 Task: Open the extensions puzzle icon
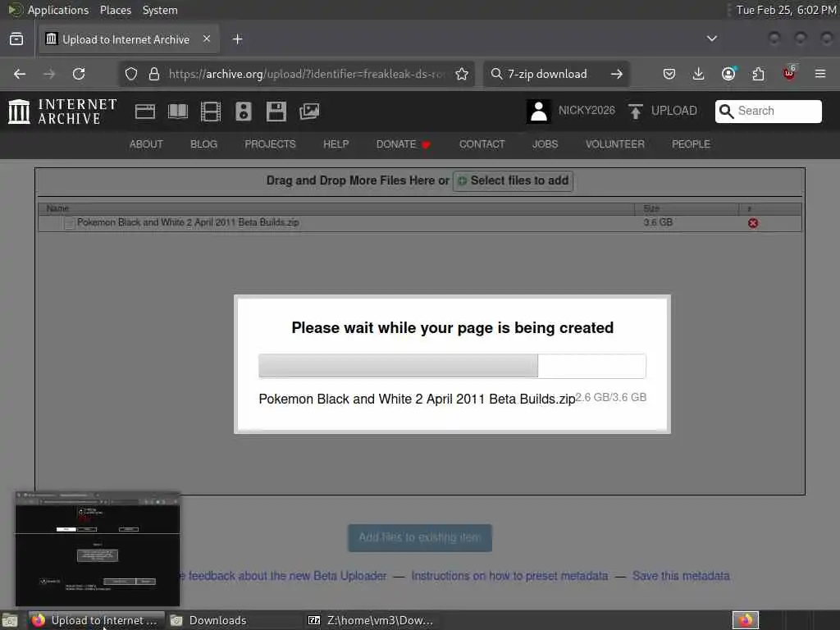point(758,74)
